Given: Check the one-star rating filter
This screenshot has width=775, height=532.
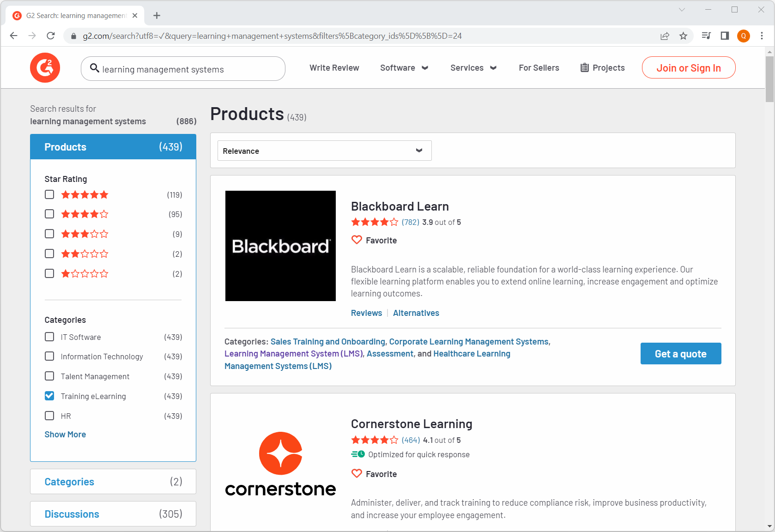Looking at the screenshot, I should pyautogui.click(x=49, y=273).
